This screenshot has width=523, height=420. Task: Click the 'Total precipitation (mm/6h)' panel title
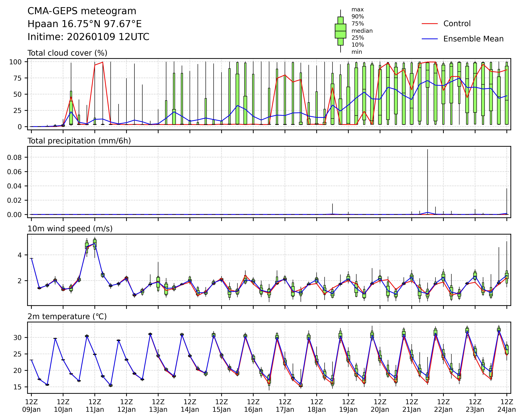79,141
